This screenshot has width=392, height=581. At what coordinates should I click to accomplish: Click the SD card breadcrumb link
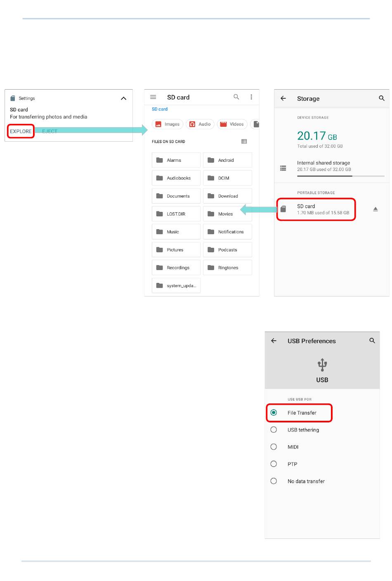pos(160,109)
